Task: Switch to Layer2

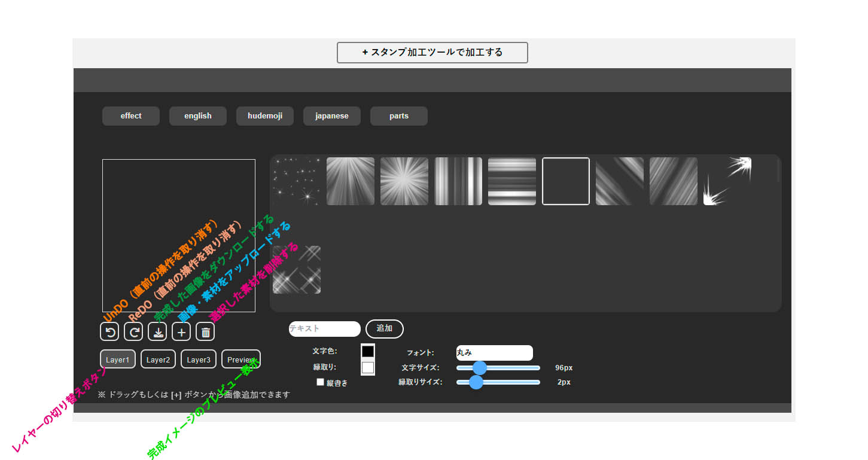Action: tap(158, 360)
